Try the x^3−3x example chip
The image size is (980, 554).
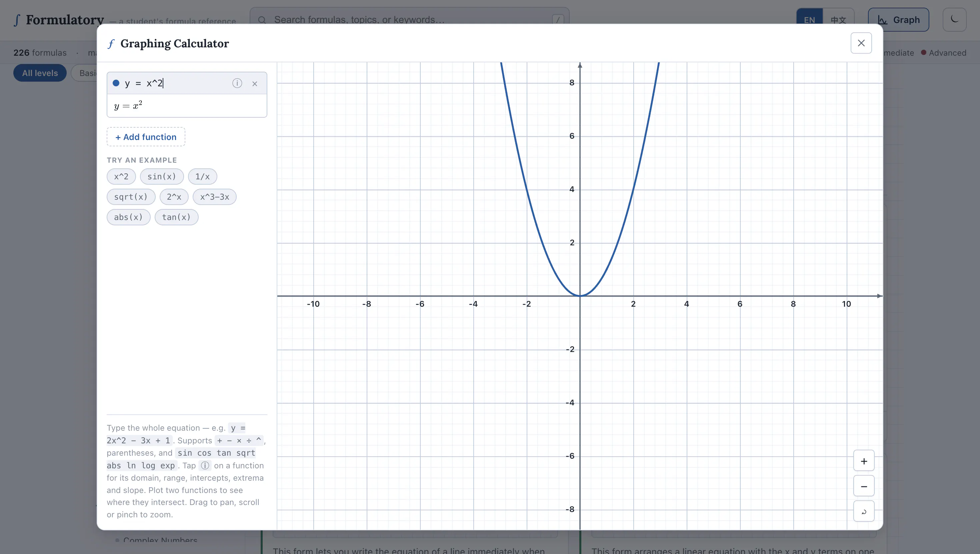click(x=215, y=197)
